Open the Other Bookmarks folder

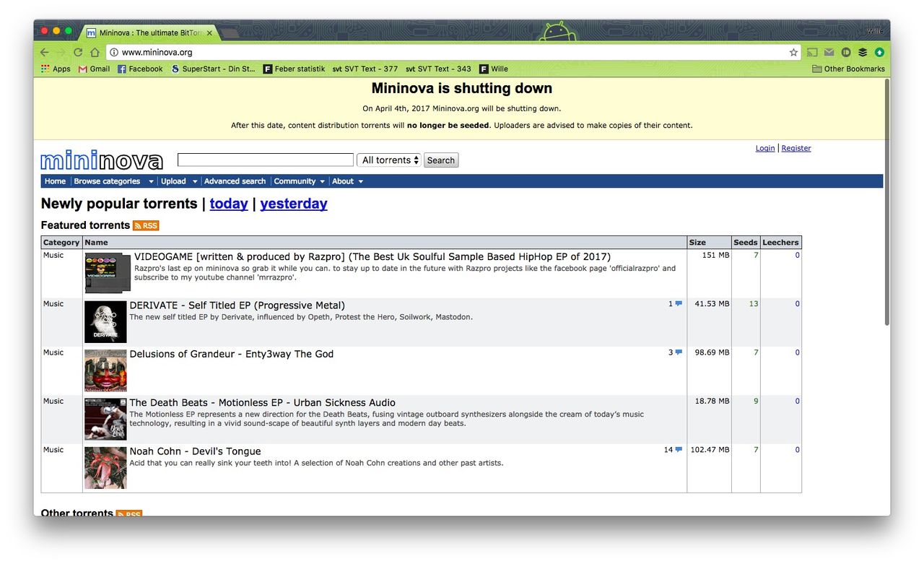point(848,69)
